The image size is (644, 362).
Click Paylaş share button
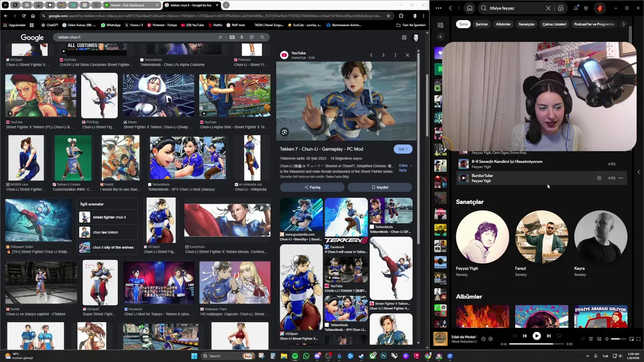[312, 187]
